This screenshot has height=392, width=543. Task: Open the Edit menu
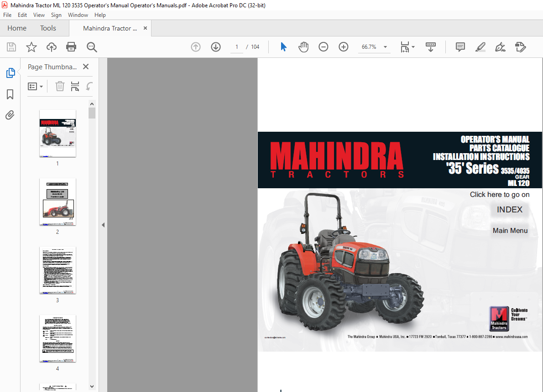[x=22, y=15]
